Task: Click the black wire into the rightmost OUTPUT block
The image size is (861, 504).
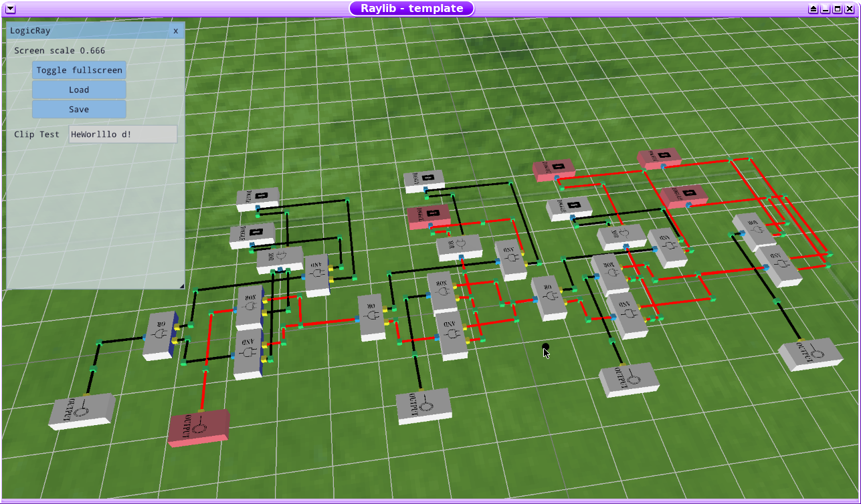Action: (789, 321)
